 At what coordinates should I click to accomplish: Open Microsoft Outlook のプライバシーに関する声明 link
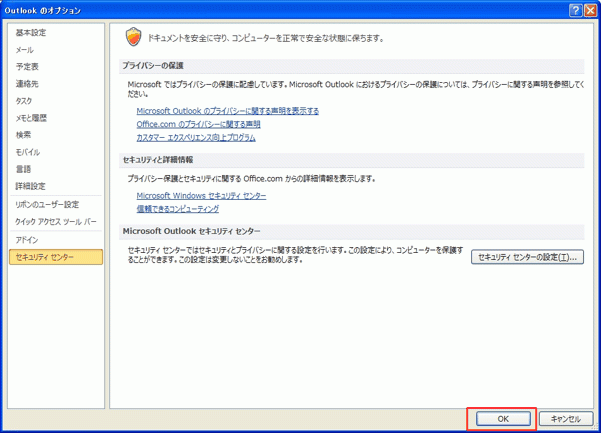point(228,111)
